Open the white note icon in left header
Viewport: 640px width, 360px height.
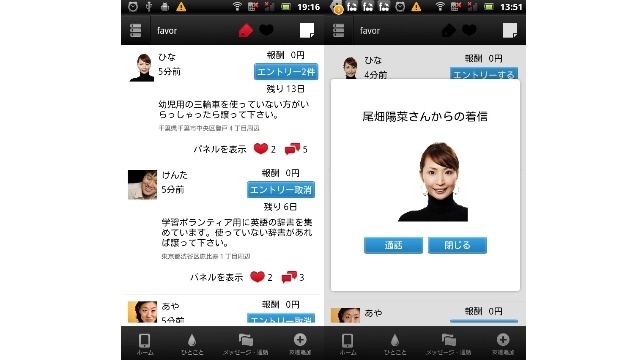click(x=307, y=30)
